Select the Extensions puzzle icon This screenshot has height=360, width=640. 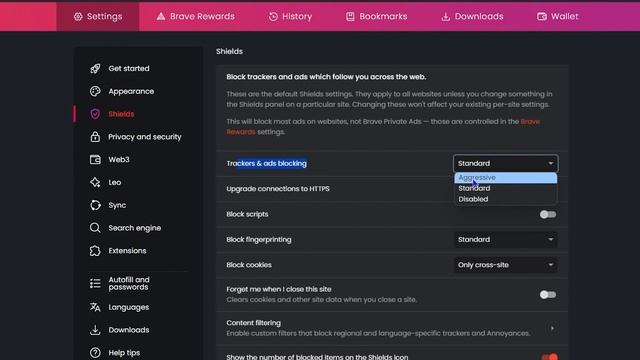[95, 251]
